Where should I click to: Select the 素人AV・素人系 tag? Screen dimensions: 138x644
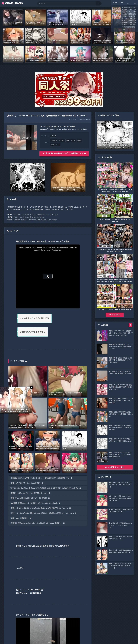[x=55, y=145]
